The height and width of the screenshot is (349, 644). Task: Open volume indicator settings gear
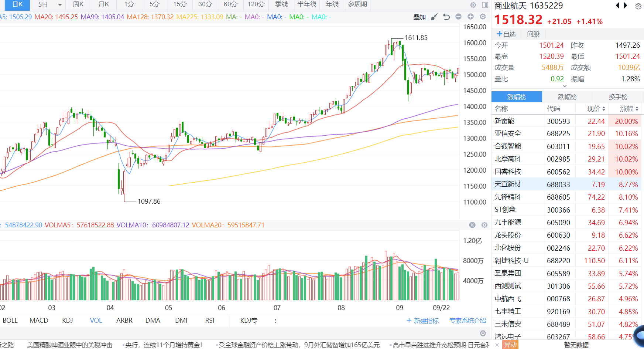484,225
